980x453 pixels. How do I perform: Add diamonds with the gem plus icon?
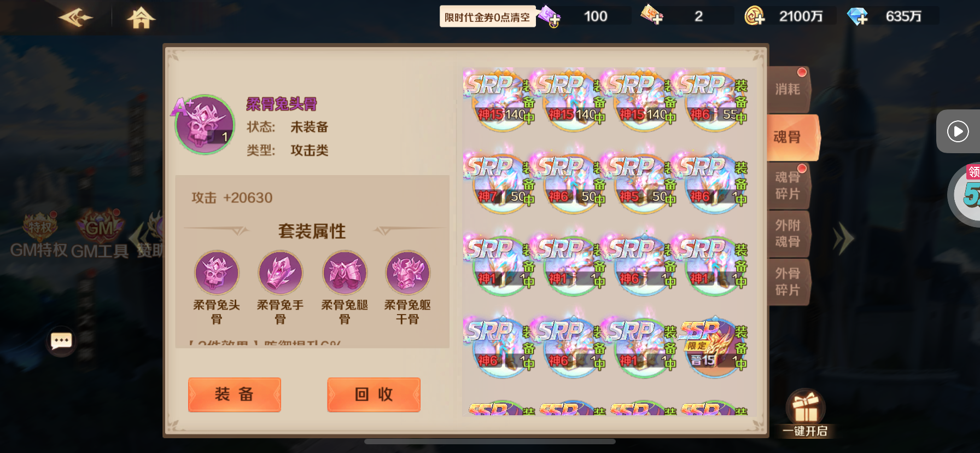tap(857, 16)
